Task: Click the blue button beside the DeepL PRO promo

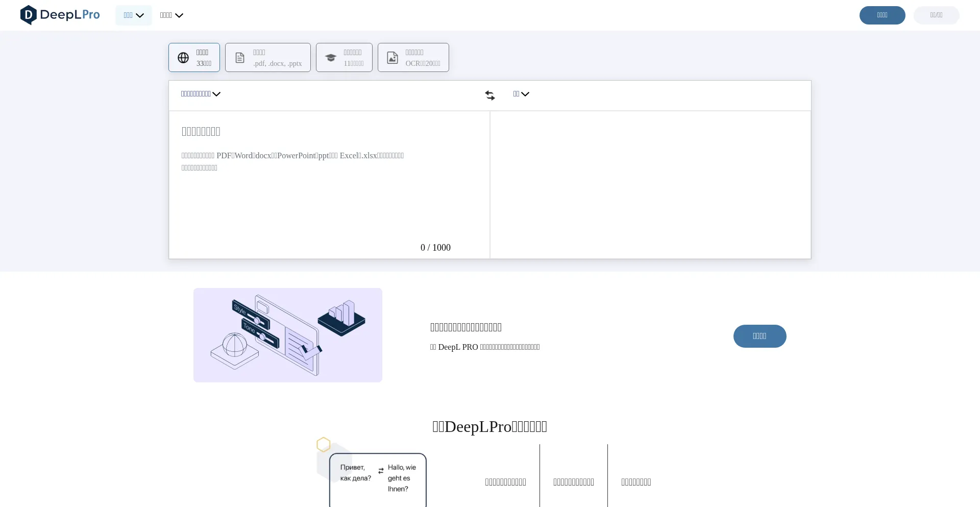Action: [759, 336]
